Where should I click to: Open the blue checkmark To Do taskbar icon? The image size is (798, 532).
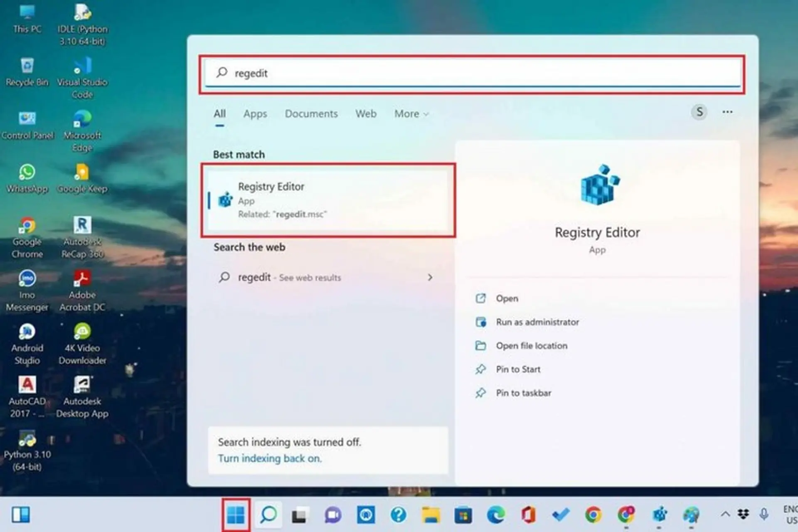coord(561,515)
